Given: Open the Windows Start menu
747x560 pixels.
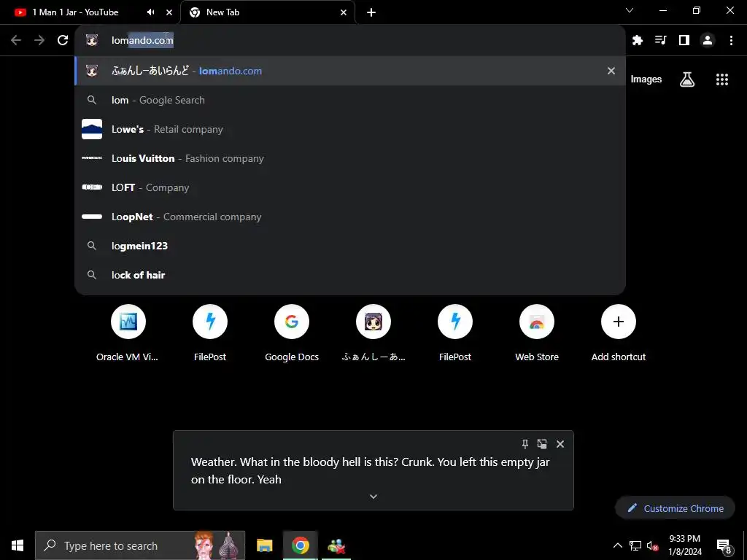Looking at the screenshot, I should click(x=18, y=545).
